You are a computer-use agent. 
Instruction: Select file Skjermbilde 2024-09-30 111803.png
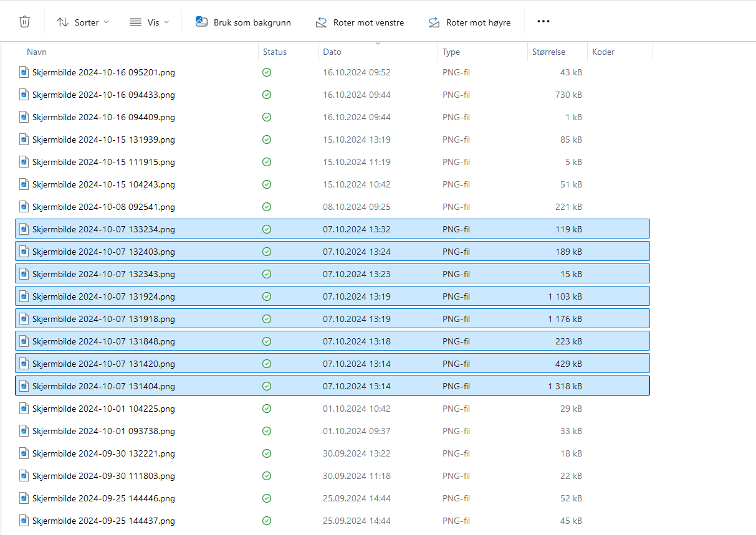point(103,476)
